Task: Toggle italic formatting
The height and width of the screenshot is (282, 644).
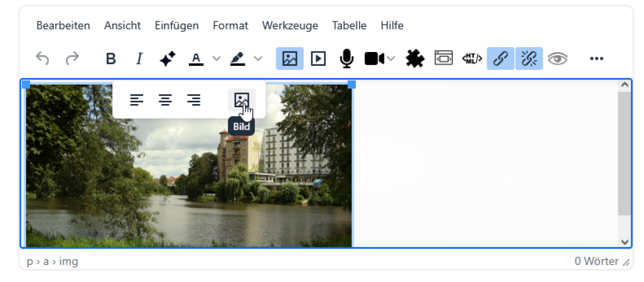Action: pyautogui.click(x=139, y=58)
